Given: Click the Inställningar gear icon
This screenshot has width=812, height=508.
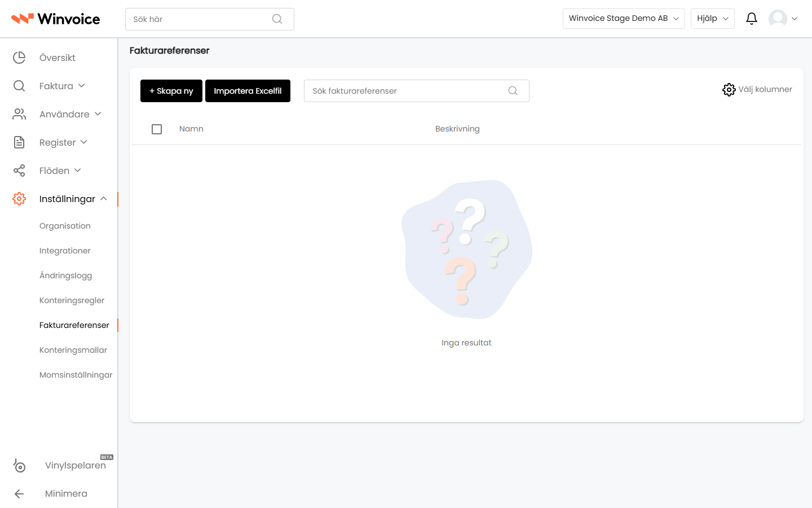Looking at the screenshot, I should tap(19, 199).
